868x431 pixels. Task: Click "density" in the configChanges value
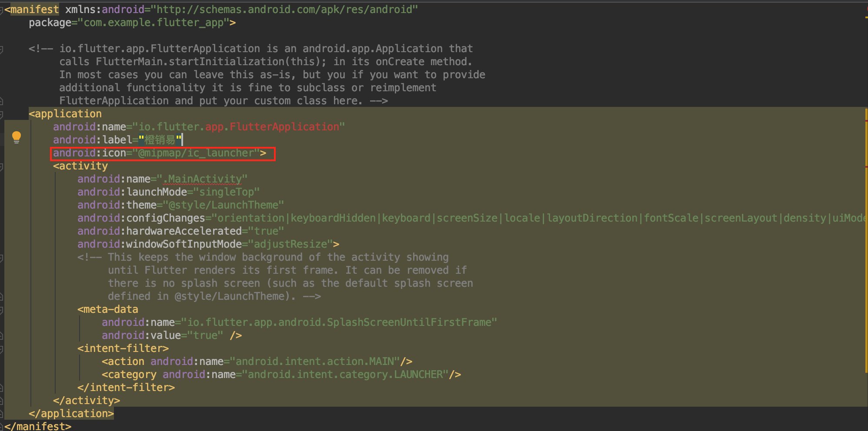click(805, 218)
